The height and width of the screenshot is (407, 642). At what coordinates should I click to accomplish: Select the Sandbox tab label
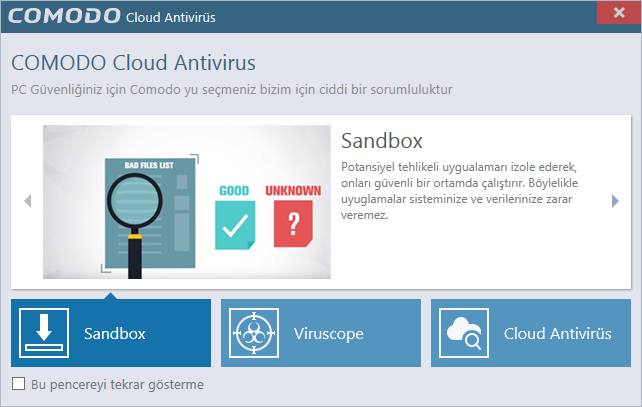[x=115, y=334]
